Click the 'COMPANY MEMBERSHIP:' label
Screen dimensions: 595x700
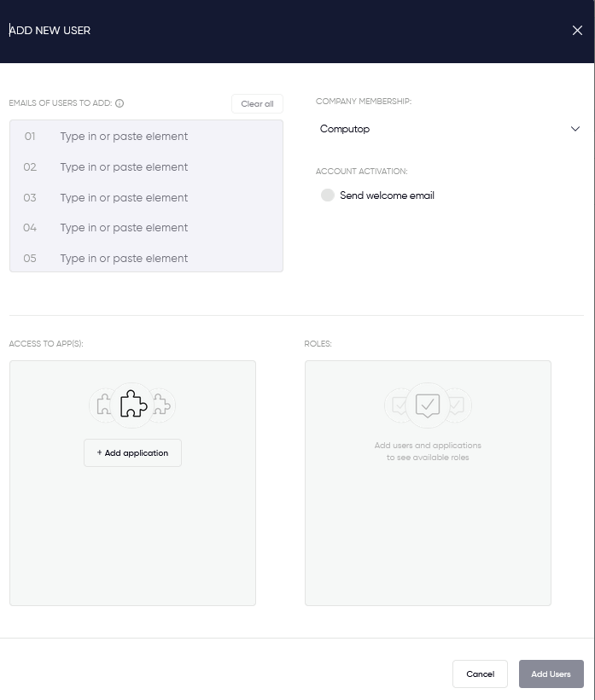point(364,102)
